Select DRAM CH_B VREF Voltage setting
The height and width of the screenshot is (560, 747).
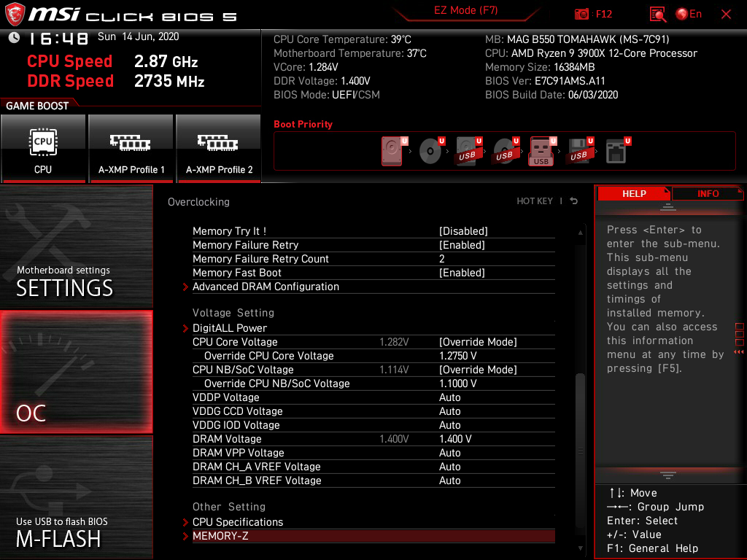click(373, 481)
